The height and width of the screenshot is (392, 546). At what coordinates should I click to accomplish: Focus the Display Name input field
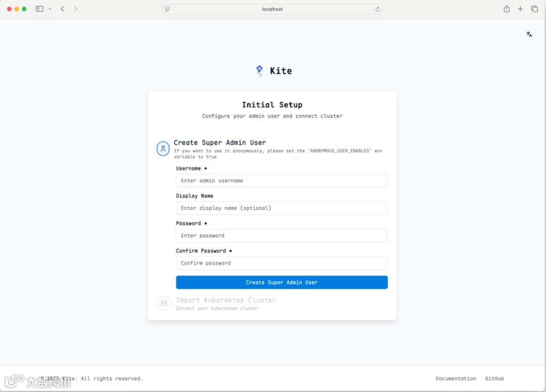tap(282, 208)
